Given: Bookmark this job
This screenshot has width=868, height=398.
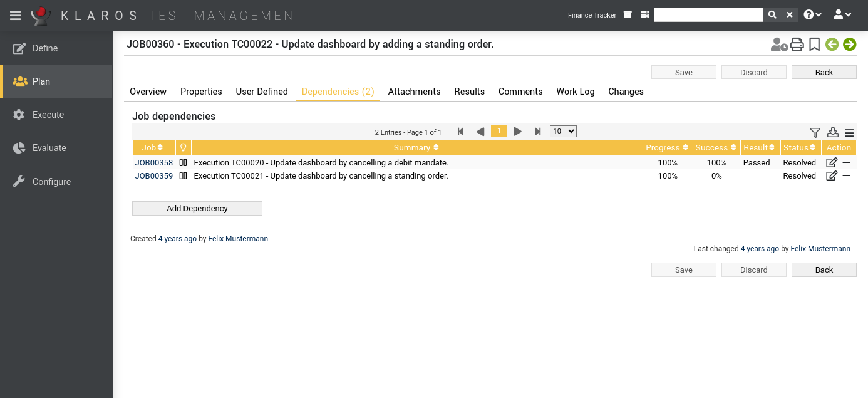Looking at the screenshot, I should 814,44.
